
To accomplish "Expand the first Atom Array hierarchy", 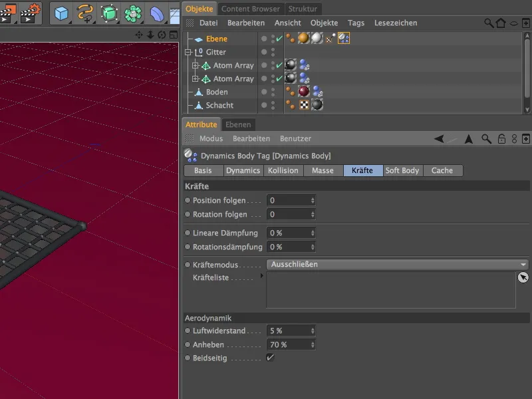I will click(x=195, y=65).
